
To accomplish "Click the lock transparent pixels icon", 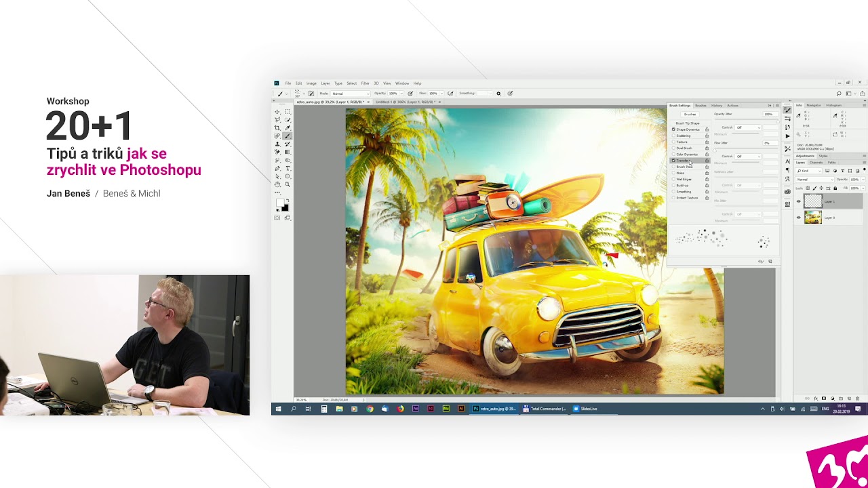I will 808,188.
